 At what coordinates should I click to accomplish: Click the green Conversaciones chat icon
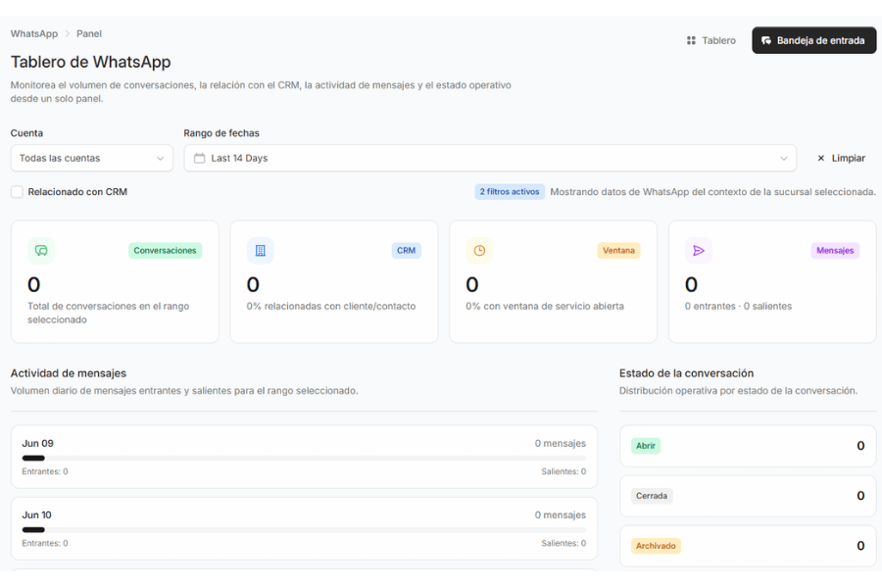pyautogui.click(x=41, y=251)
